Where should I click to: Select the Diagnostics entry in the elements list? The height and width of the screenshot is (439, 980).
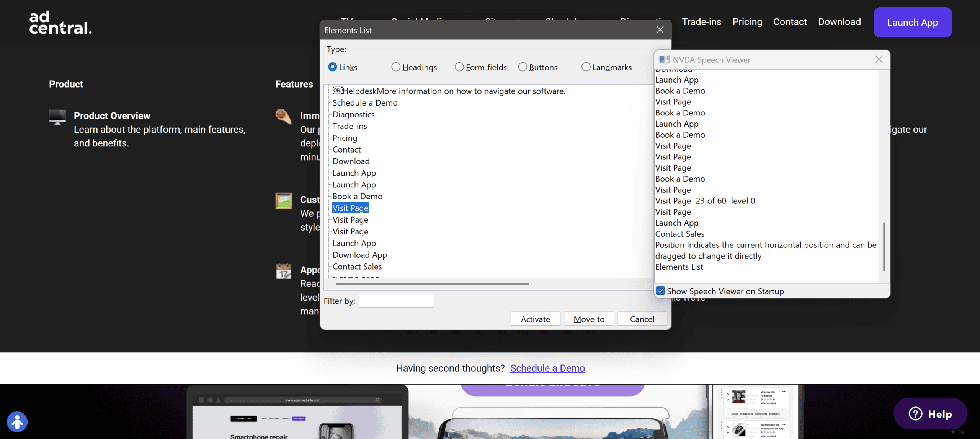353,115
